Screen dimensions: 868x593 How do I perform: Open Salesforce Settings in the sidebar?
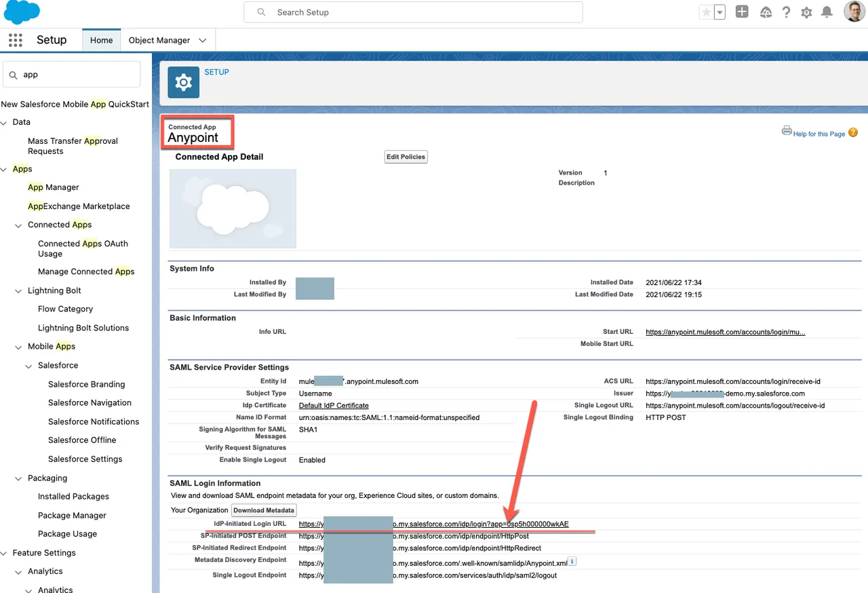(85, 459)
